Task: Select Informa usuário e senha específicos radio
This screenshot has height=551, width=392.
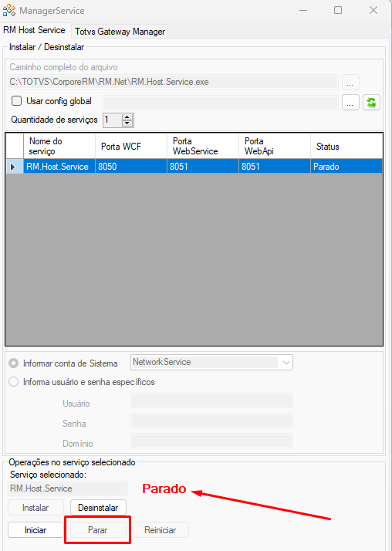Action: (14, 382)
